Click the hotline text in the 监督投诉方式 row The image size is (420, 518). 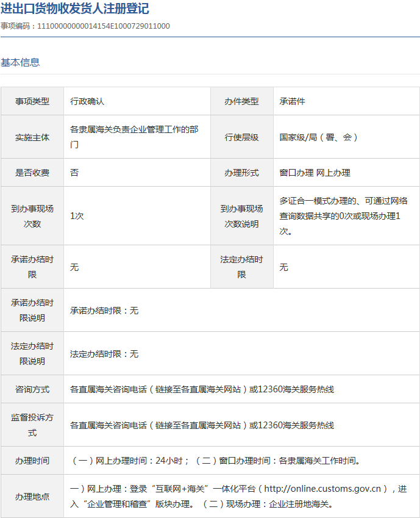pyautogui.click(x=202, y=425)
